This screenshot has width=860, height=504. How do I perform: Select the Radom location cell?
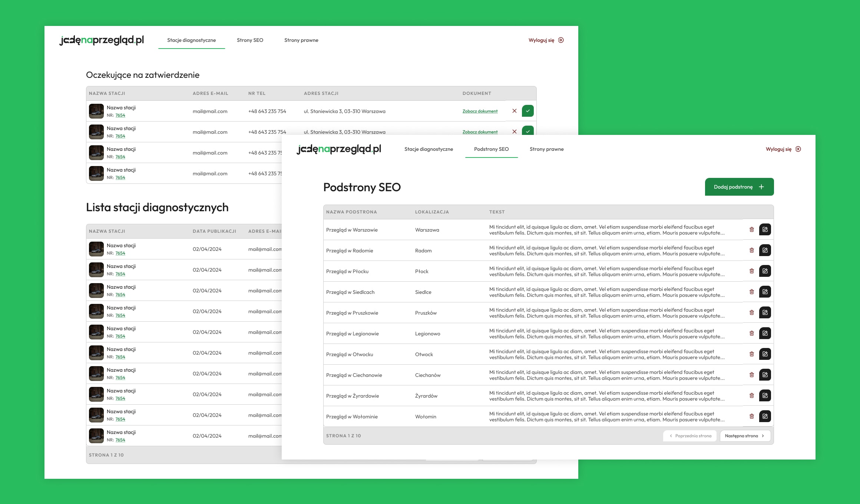click(x=423, y=251)
